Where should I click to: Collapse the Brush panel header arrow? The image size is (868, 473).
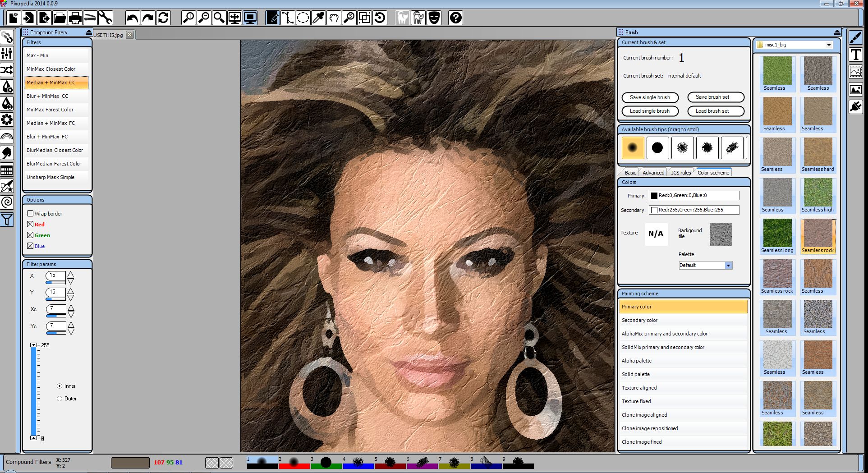[x=837, y=32]
